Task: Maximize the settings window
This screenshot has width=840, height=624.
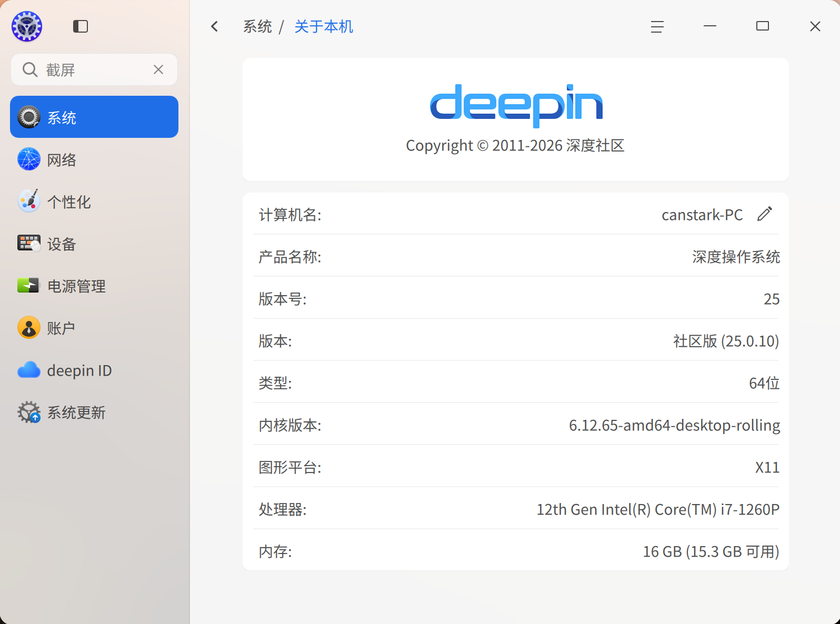Action: pyautogui.click(x=763, y=26)
